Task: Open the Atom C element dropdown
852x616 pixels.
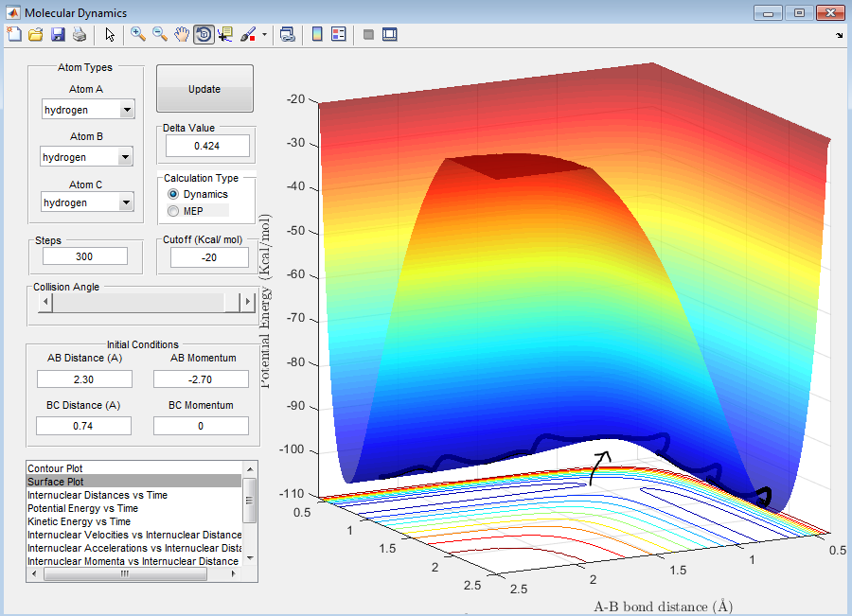Action: click(127, 202)
